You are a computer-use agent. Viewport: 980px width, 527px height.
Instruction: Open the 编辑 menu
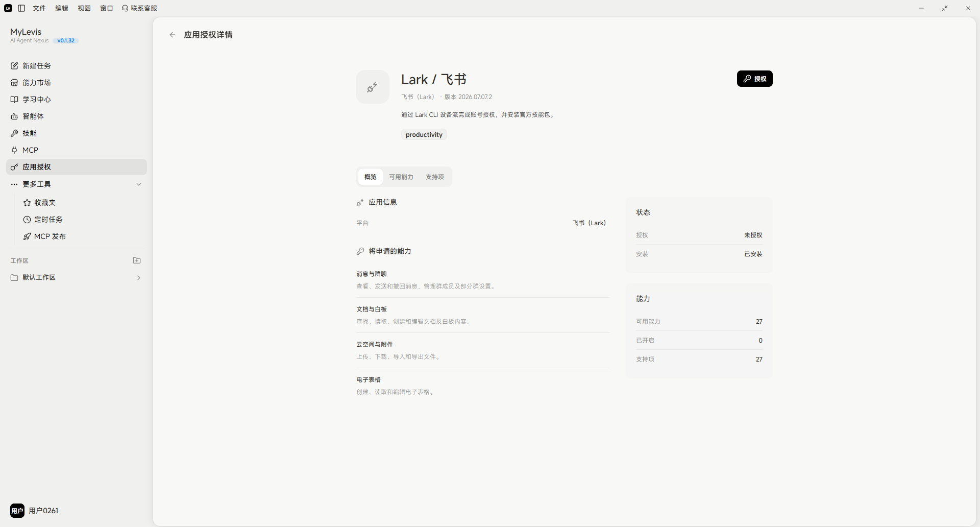pos(62,8)
